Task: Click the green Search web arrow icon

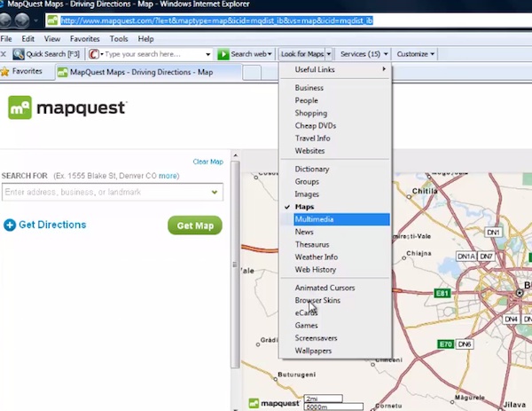Action: (x=223, y=54)
